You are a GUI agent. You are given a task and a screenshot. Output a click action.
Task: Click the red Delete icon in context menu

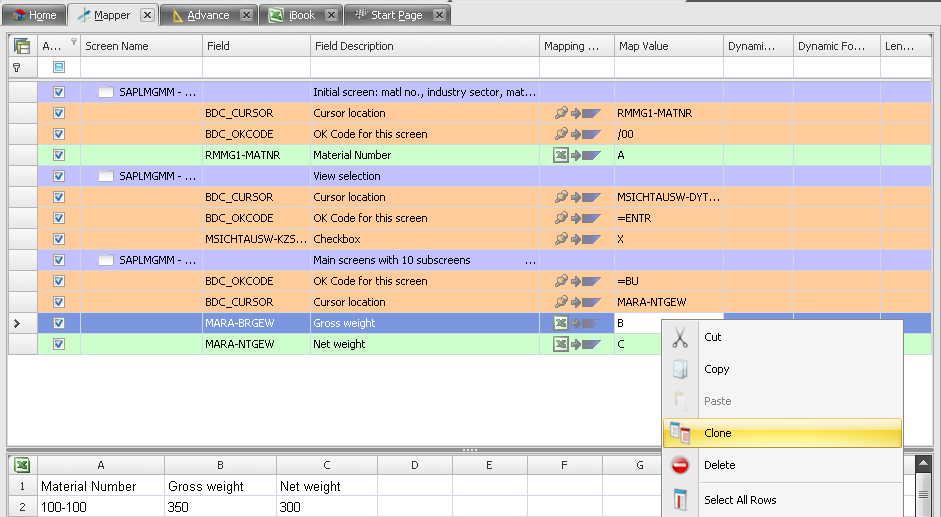pos(680,465)
